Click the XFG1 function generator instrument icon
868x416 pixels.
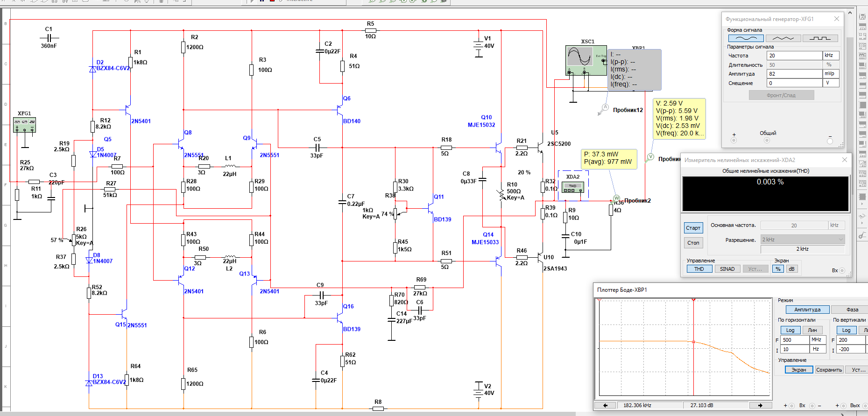click(24, 125)
